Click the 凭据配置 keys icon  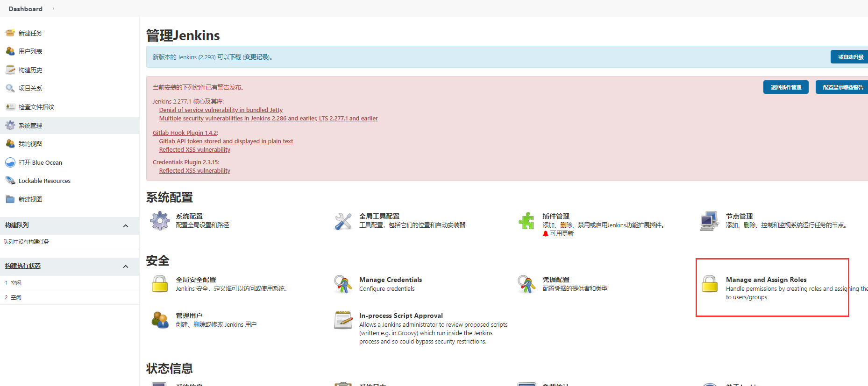point(526,284)
